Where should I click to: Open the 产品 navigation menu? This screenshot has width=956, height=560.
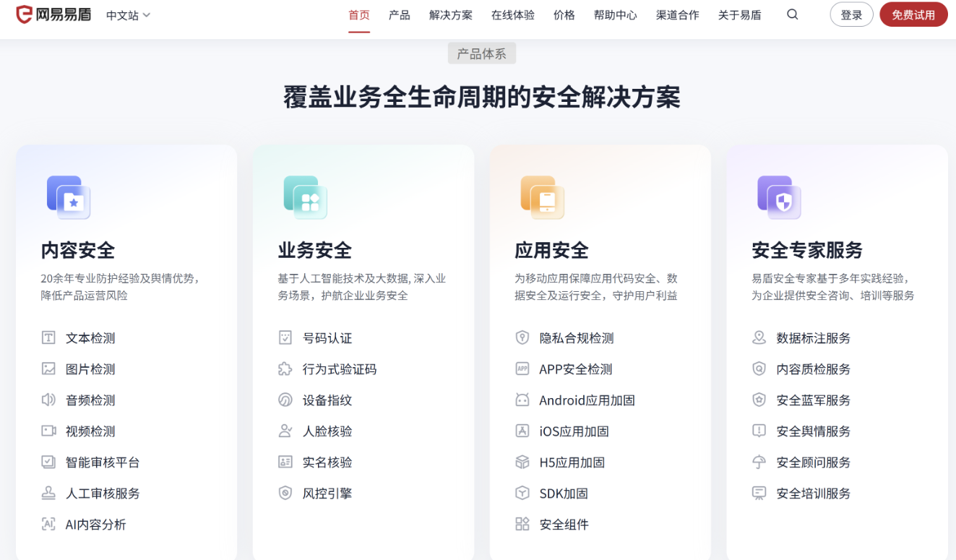pos(399,15)
